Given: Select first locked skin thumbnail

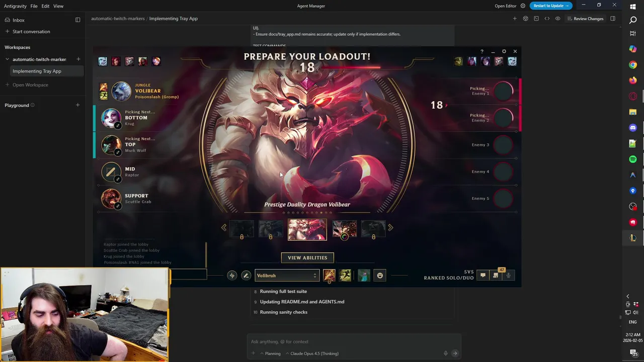Looking at the screenshot, I should click(242, 229).
